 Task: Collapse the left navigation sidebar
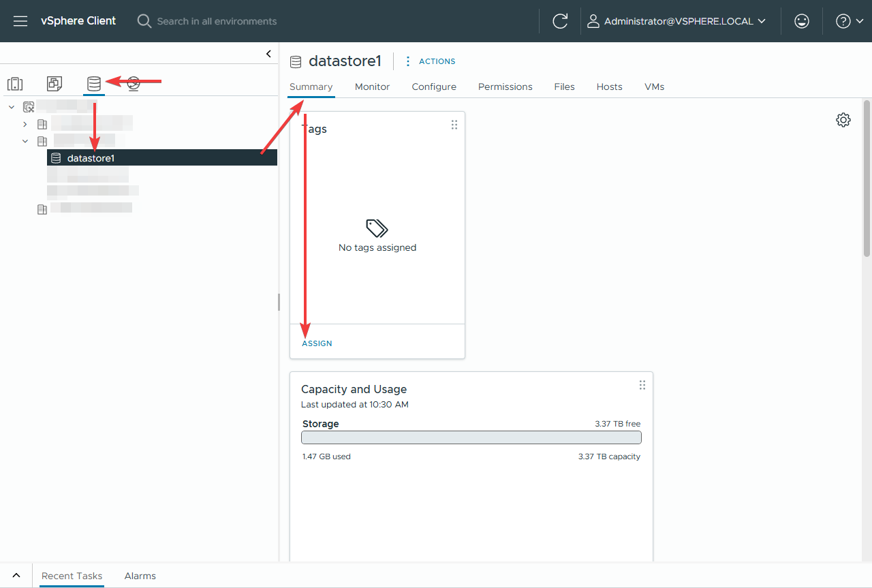click(x=268, y=53)
